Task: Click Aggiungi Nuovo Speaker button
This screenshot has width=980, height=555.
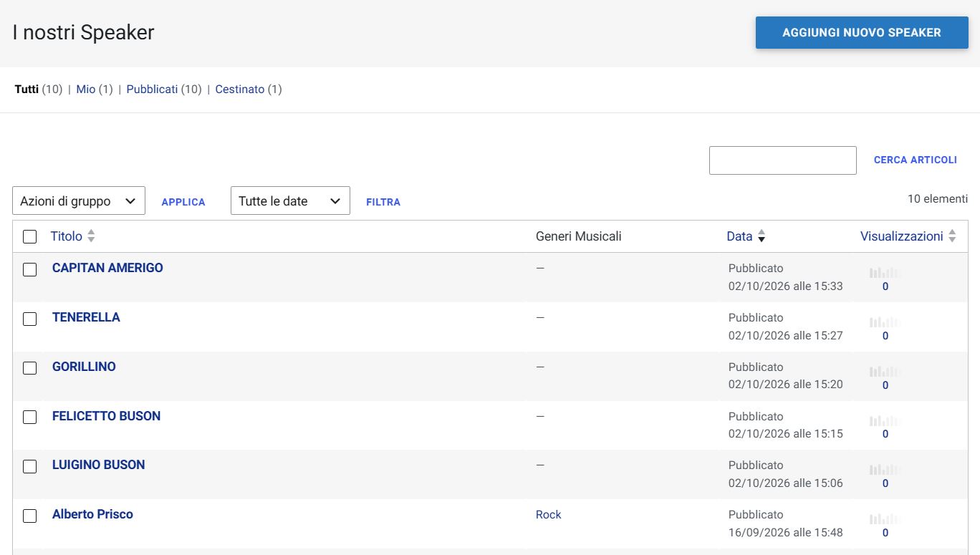Action: 862,32
